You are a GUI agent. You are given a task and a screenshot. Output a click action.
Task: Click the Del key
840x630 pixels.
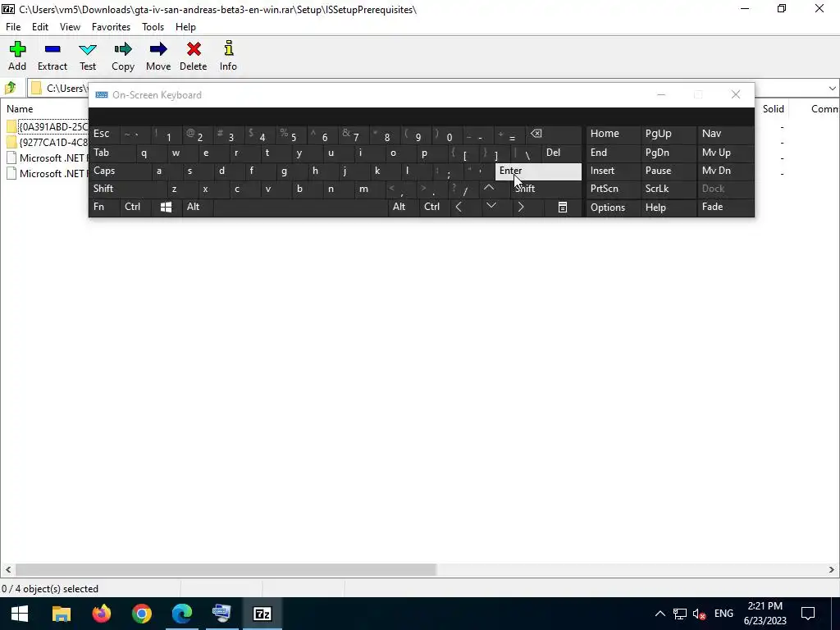561,153
